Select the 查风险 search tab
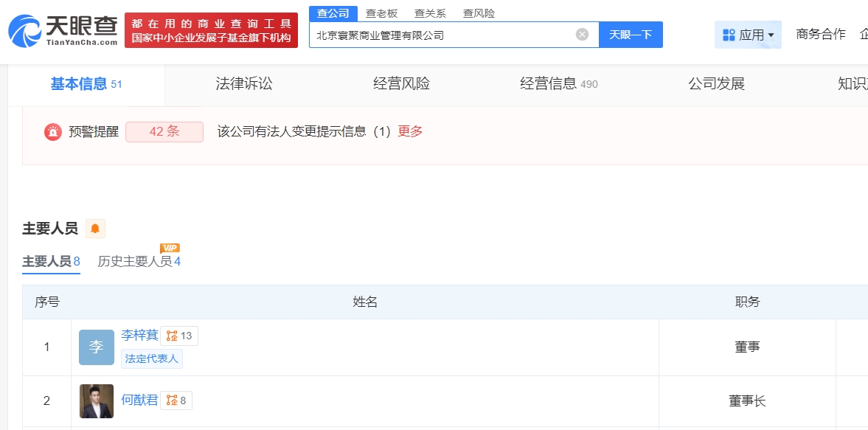 [x=479, y=13]
